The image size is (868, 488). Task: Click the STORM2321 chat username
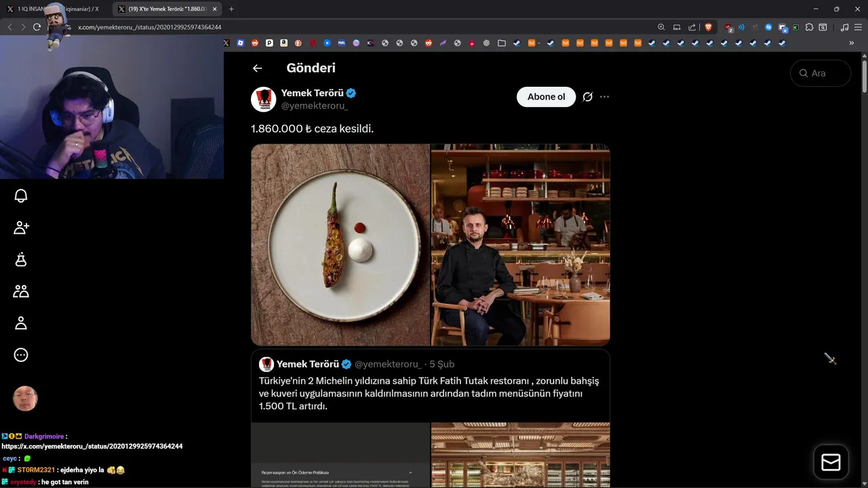point(36,470)
